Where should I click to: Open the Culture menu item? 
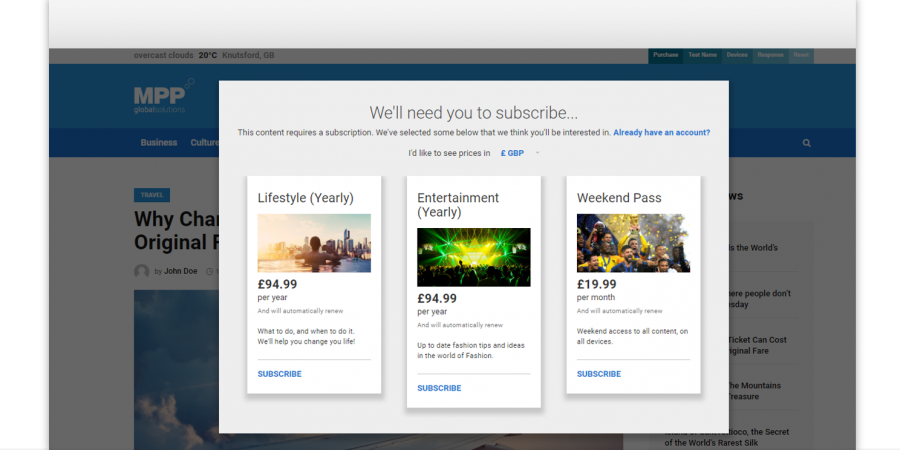[x=204, y=143]
